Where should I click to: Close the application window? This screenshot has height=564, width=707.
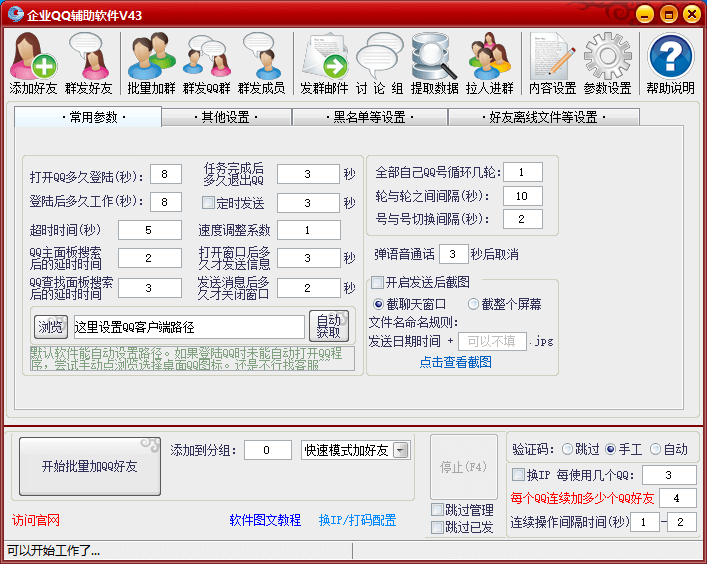692,14
